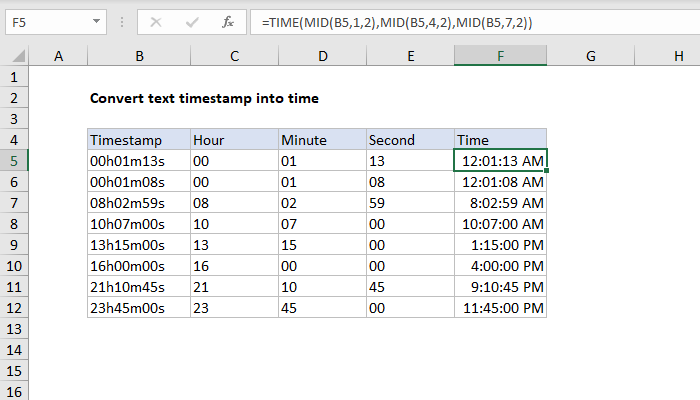Click the formula bar with TIME formula

click(475, 22)
